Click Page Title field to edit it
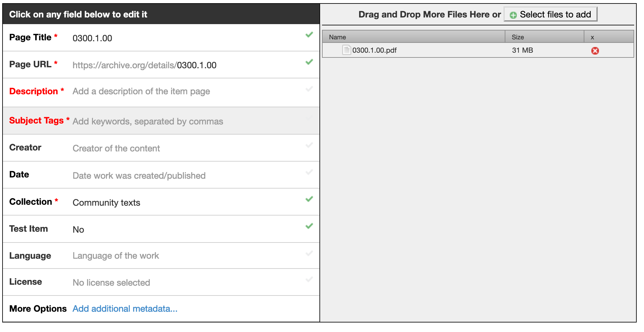Screen dimensions: 644x332 coord(92,38)
